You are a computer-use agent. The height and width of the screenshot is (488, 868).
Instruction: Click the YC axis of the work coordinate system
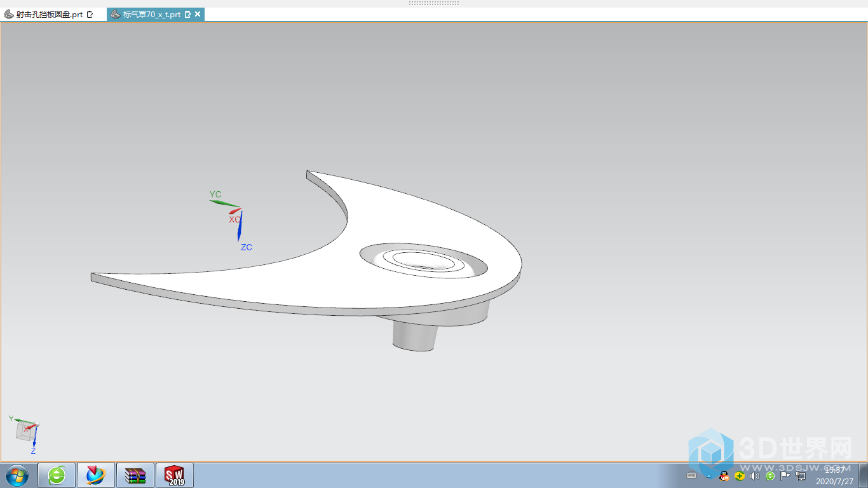point(224,203)
